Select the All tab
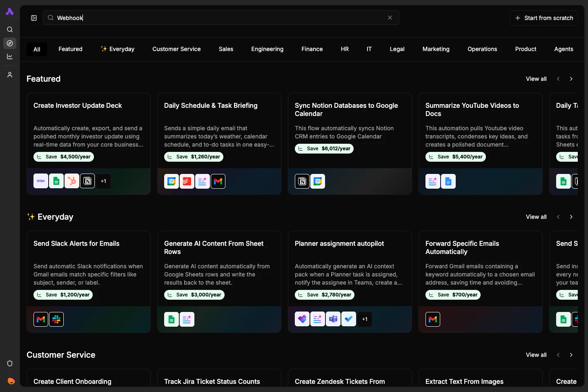 coord(37,49)
